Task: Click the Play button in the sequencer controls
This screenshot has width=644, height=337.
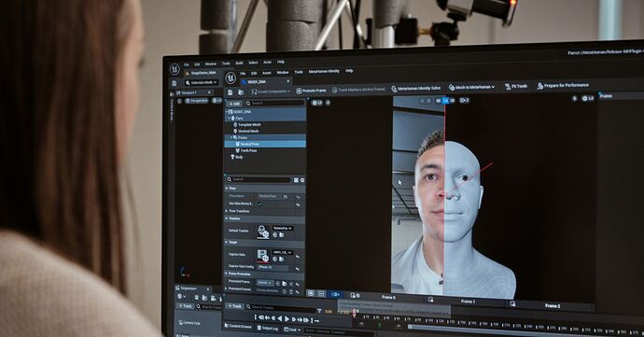Action: (x=287, y=318)
